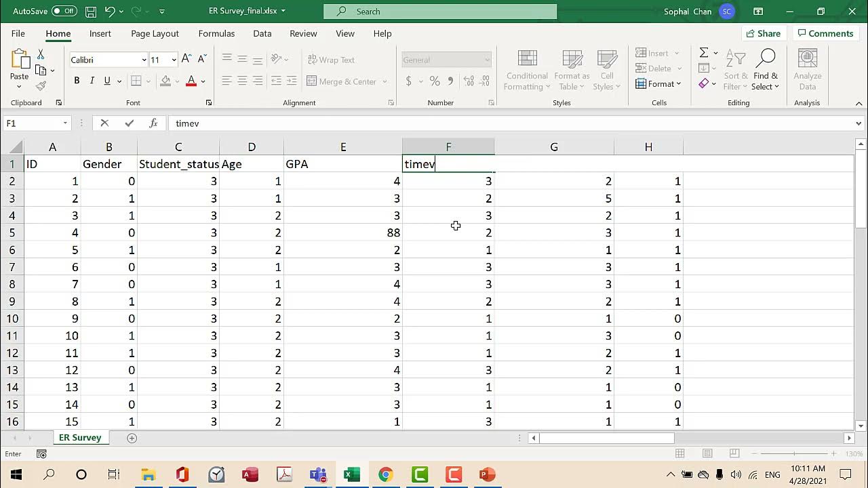
Task: Click Comma Style icon
Action: point(450,81)
